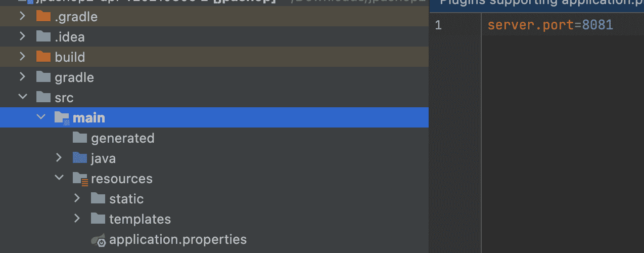Viewport: 644px width, 253px height.
Task: Expand the .gradle folder chevron
Action: 22,17
